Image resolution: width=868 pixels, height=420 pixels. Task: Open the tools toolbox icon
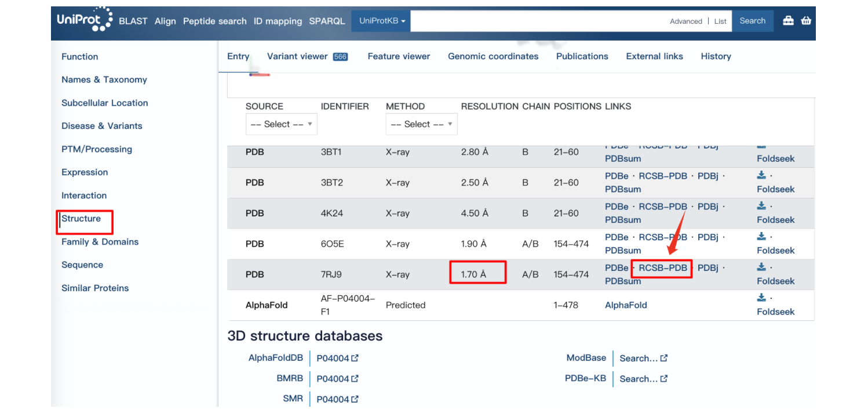pos(788,21)
